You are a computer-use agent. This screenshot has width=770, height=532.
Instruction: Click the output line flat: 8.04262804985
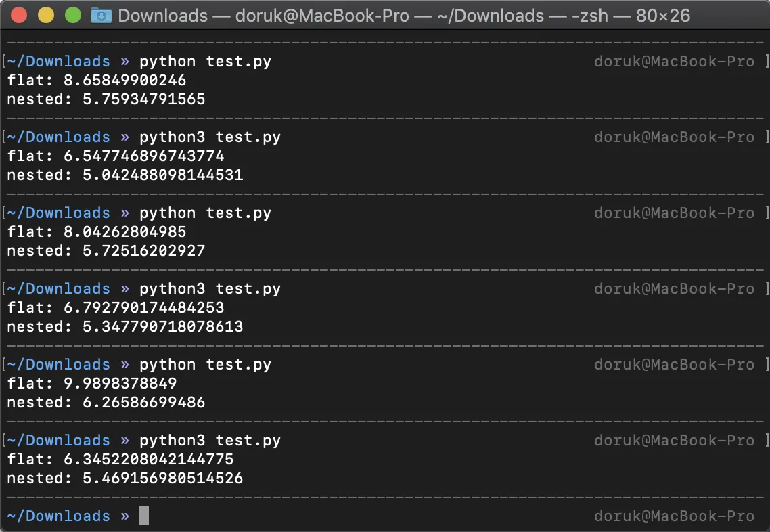96,232
